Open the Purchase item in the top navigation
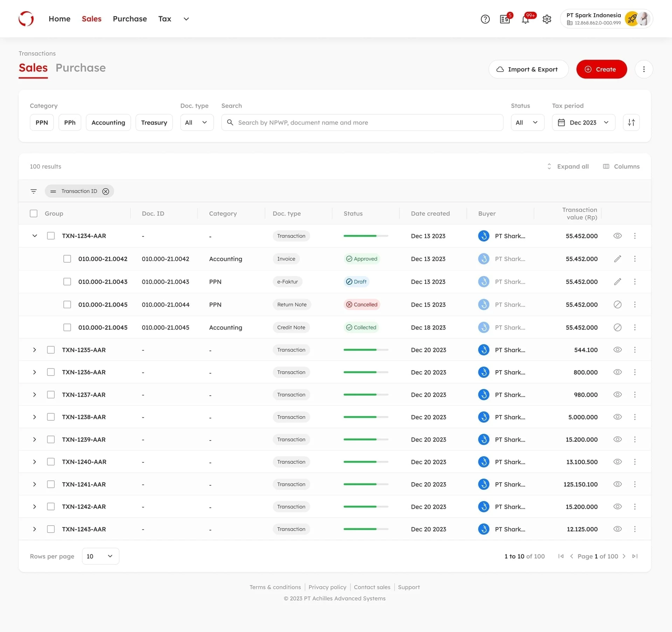 coord(130,19)
